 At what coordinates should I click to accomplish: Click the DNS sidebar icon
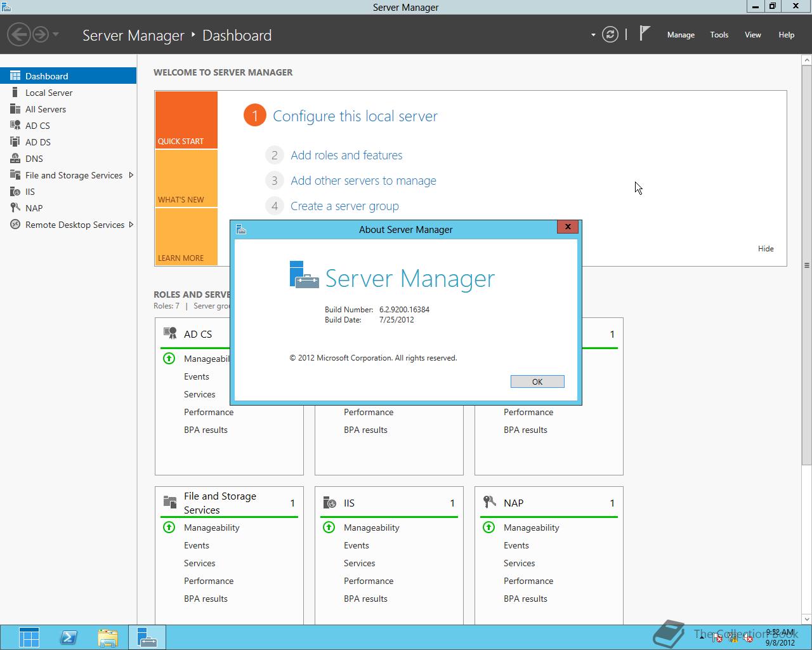(x=15, y=158)
